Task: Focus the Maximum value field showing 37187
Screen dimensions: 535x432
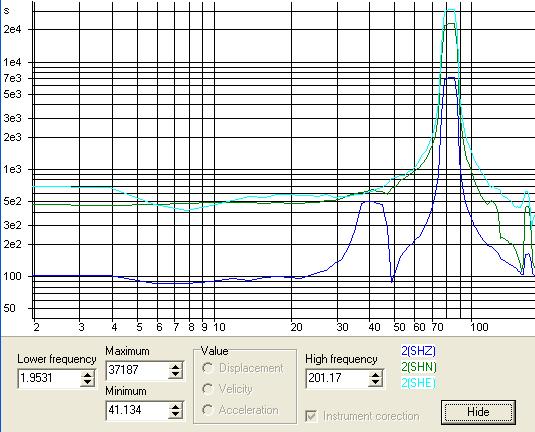Action: [138, 370]
